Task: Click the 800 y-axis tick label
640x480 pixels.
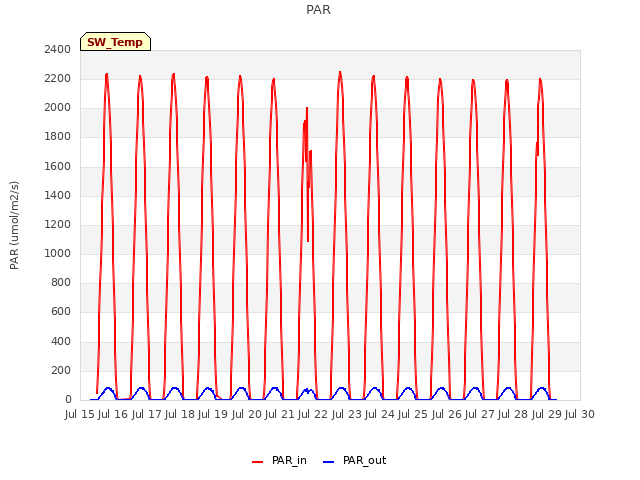Action: pyautogui.click(x=61, y=282)
